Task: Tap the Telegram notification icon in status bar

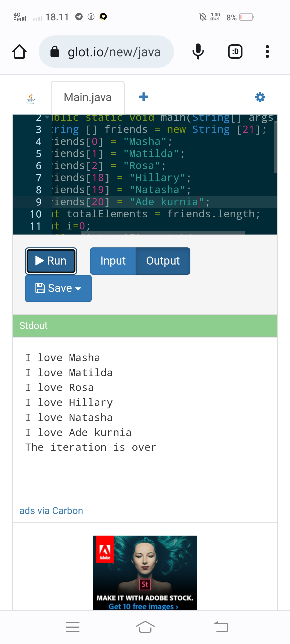Action: tap(79, 17)
